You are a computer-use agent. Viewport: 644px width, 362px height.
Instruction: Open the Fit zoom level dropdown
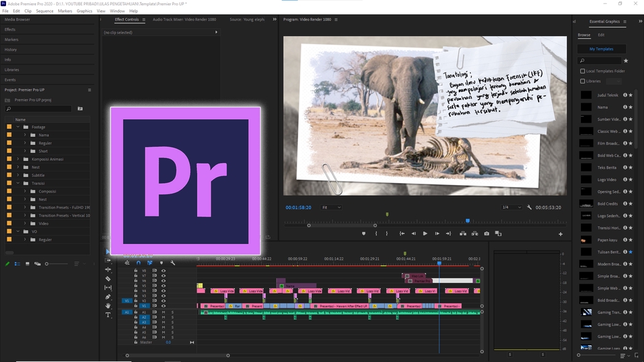pyautogui.click(x=331, y=208)
